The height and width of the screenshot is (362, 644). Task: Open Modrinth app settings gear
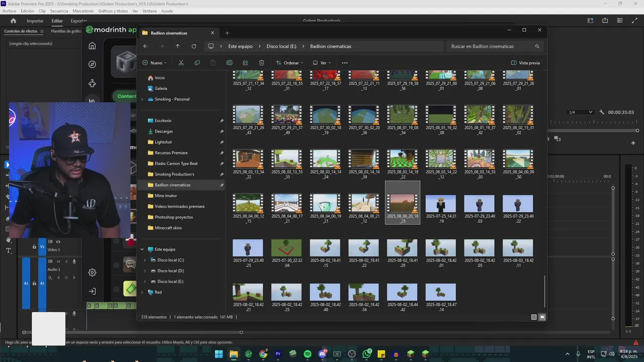click(x=92, y=273)
